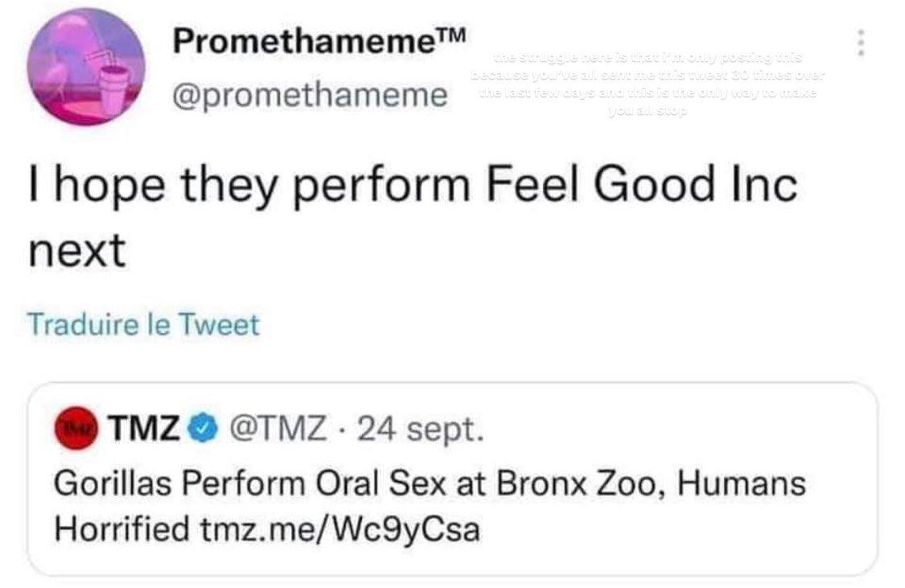Click the "Gorillas Perform Oral Sex" headline text

tap(241, 484)
